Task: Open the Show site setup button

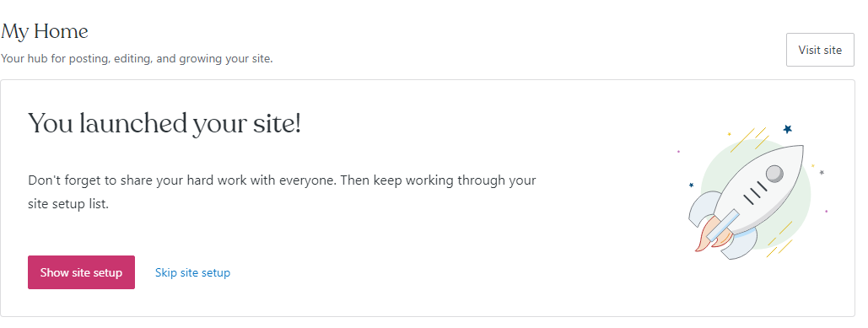Action: pyautogui.click(x=81, y=272)
